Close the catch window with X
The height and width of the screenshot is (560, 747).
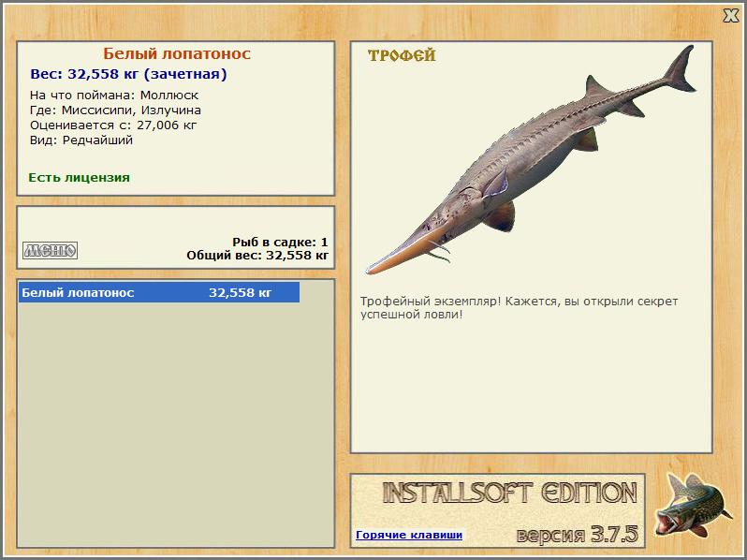[x=730, y=16]
